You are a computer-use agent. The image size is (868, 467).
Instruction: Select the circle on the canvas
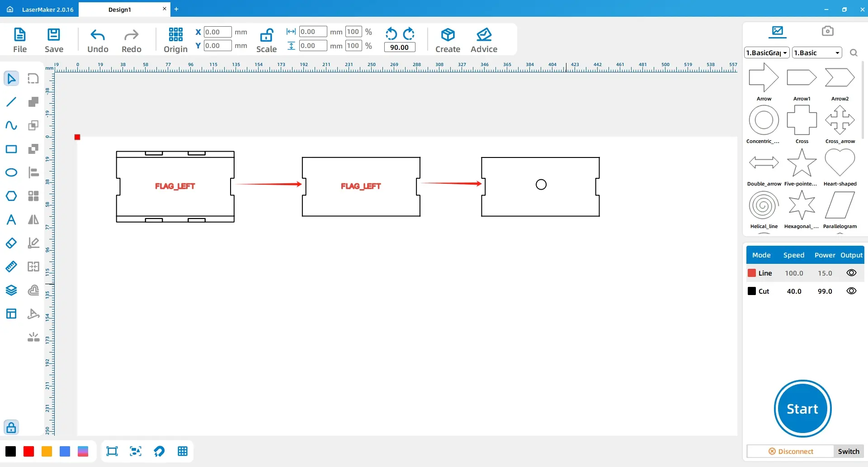pyautogui.click(x=541, y=185)
